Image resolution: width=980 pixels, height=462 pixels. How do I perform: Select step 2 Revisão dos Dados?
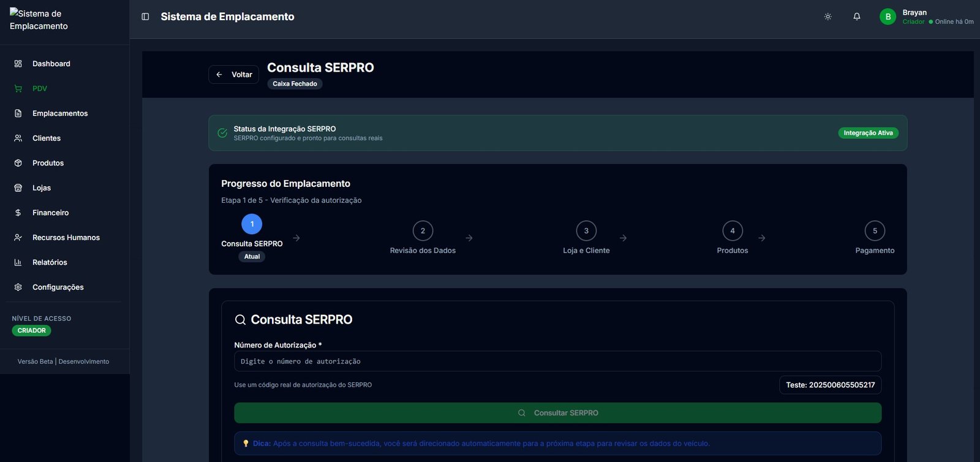coord(423,231)
